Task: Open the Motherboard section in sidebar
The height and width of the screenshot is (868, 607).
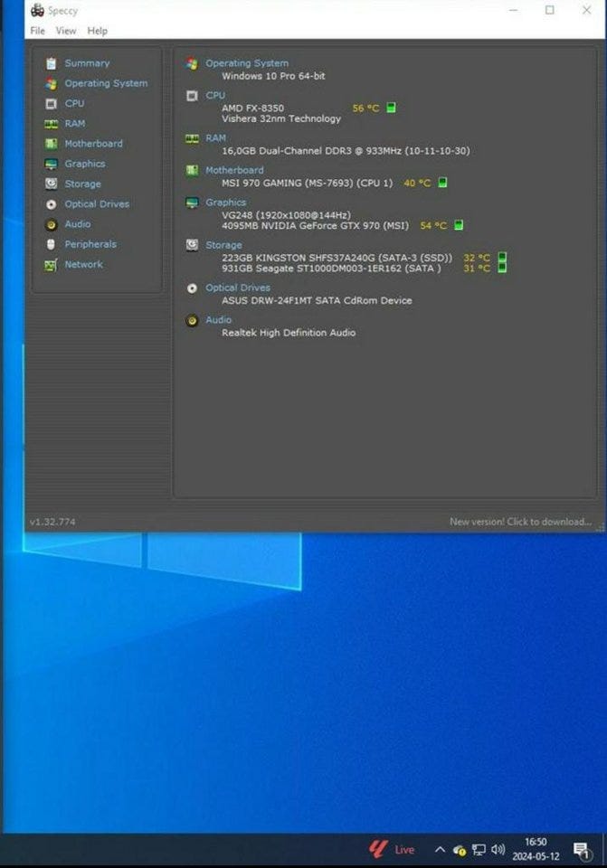Action: (x=93, y=144)
